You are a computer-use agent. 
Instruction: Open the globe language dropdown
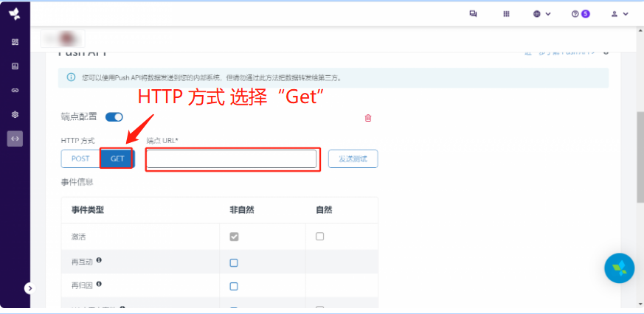coord(541,14)
